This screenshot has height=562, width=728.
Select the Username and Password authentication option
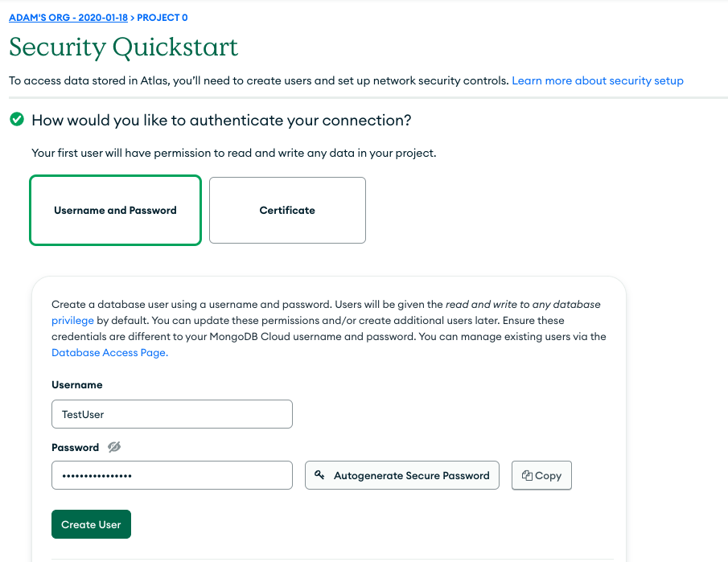pos(115,211)
